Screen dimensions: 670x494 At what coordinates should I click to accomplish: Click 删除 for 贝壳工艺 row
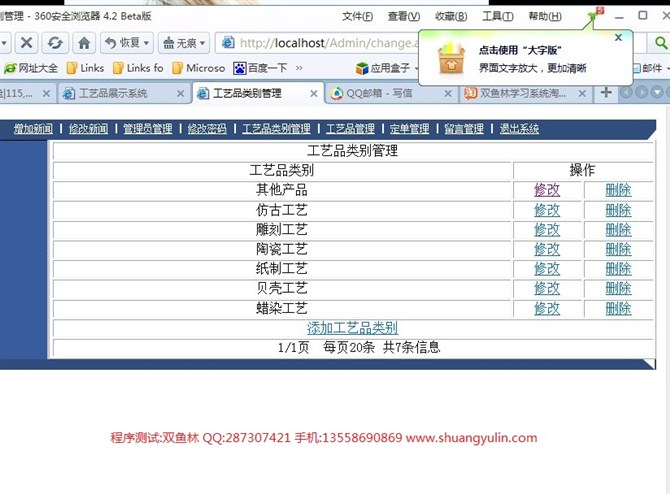tap(618, 289)
